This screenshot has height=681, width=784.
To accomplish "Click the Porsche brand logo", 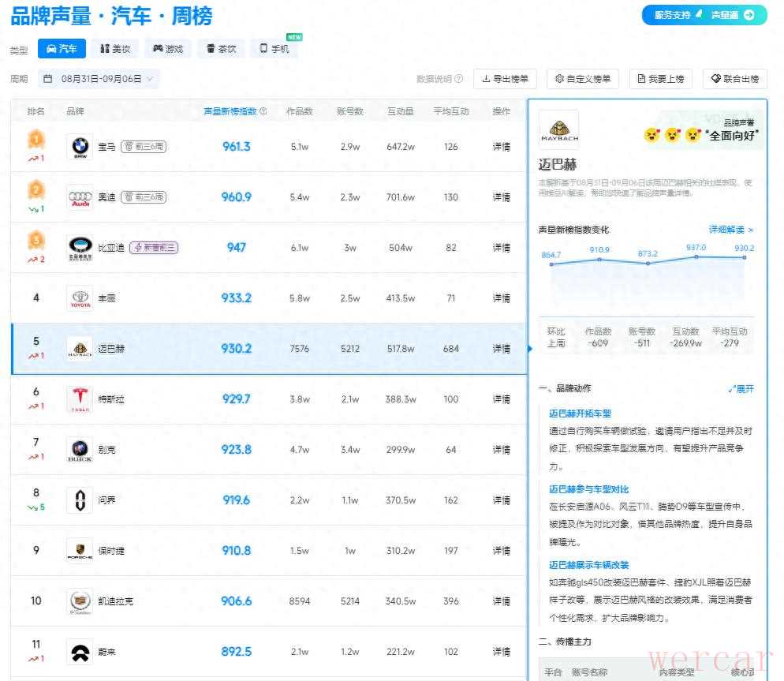I will [79, 551].
